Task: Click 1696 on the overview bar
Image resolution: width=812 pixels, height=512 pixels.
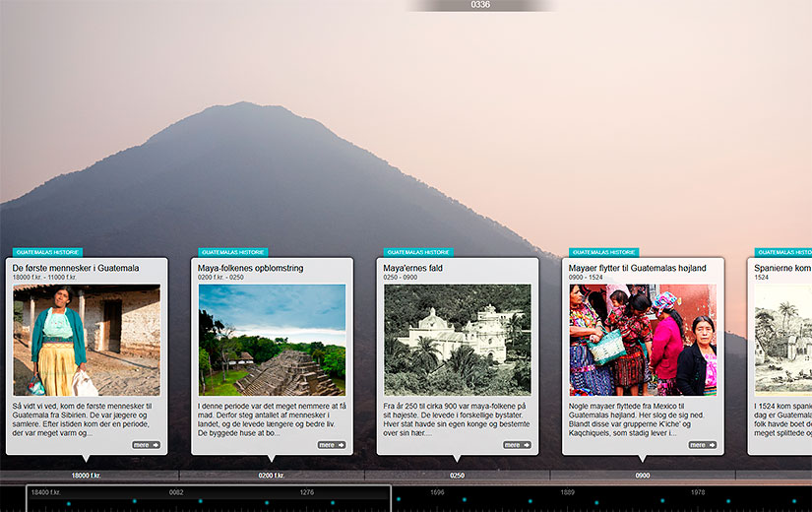Action: pos(437,492)
